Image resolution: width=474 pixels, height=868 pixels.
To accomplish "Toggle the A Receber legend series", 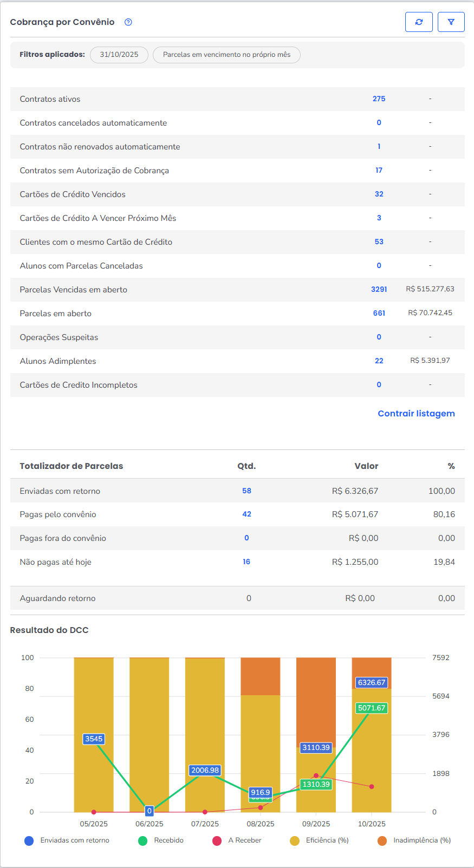I will coord(237,840).
